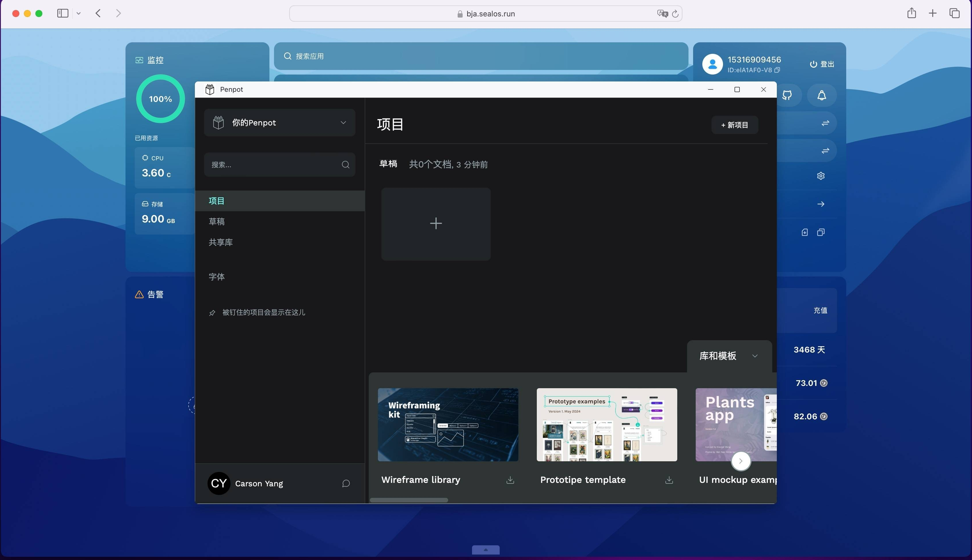Click the bja.sealos.run address bar
Screen dimensions: 972x560
tap(486, 14)
